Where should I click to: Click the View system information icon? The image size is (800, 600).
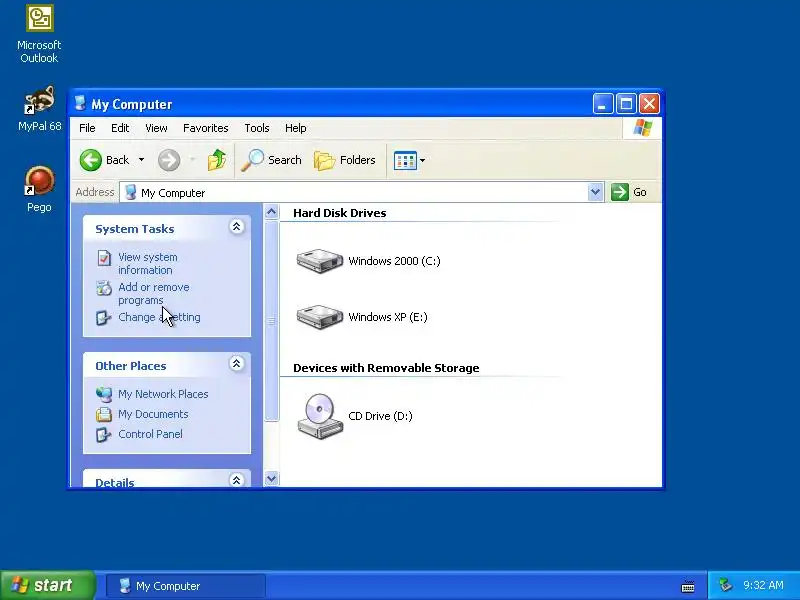pyautogui.click(x=104, y=258)
